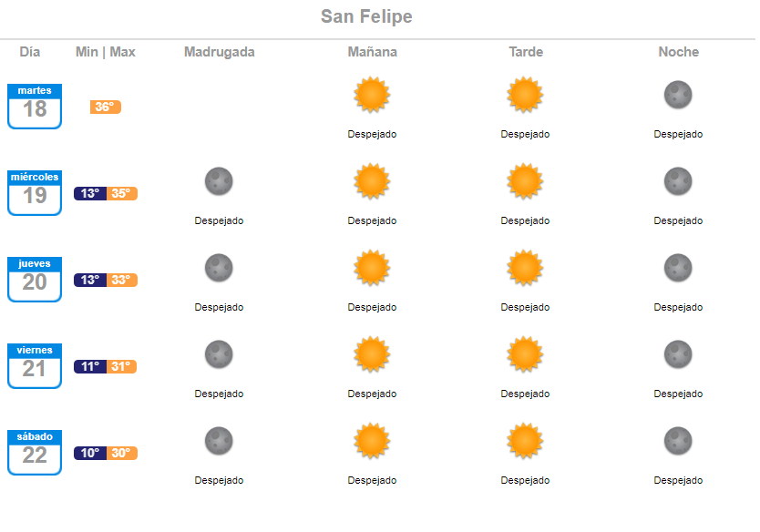760x532 pixels.
Task: Click the Noche column header
Action: 678,52
